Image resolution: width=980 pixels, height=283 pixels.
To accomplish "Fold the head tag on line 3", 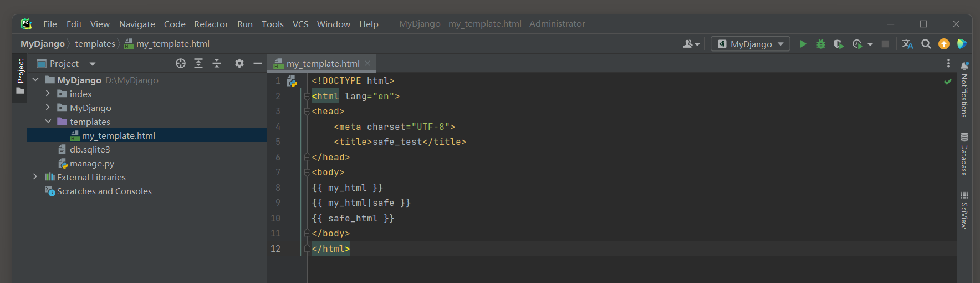I will pyautogui.click(x=307, y=112).
